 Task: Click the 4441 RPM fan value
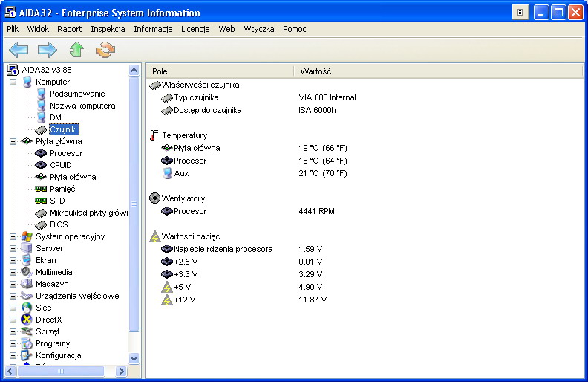click(316, 211)
